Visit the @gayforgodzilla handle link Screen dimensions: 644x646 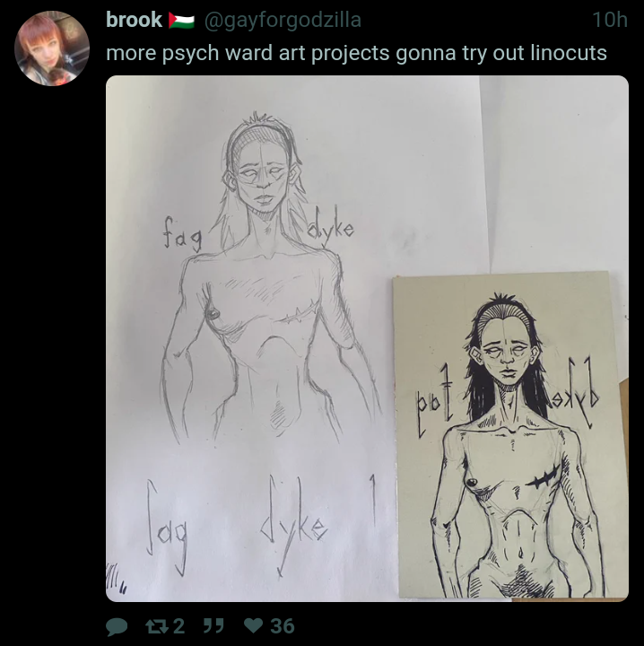(283, 20)
